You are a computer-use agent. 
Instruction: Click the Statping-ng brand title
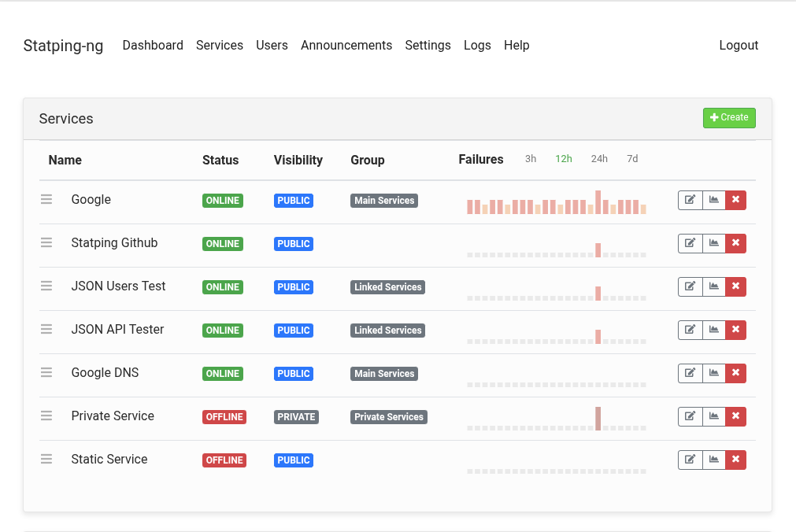[x=63, y=46]
